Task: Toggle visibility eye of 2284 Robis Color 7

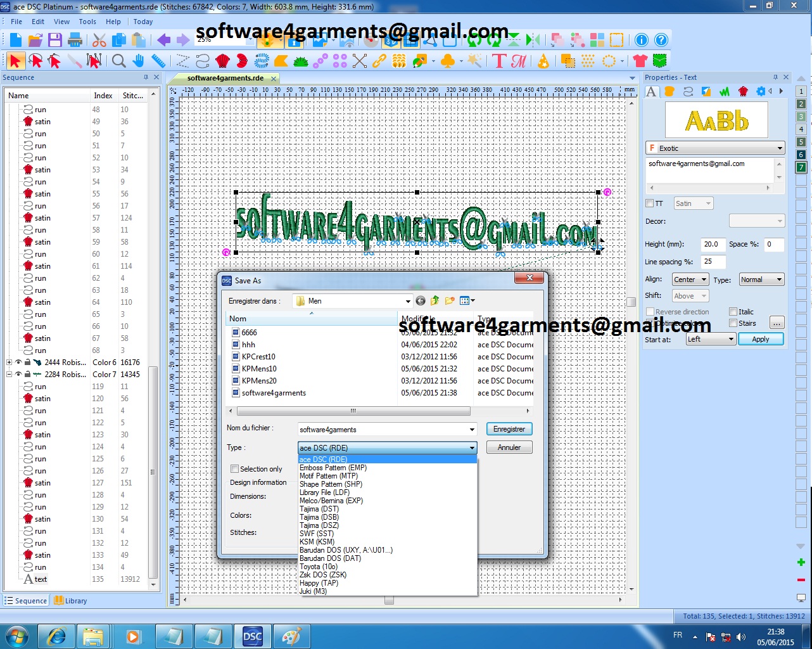Action: click(x=18, y=375)
